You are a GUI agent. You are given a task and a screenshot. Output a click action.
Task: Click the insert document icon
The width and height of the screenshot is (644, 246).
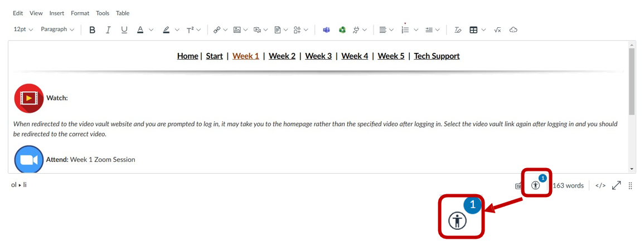click(278, 30)
